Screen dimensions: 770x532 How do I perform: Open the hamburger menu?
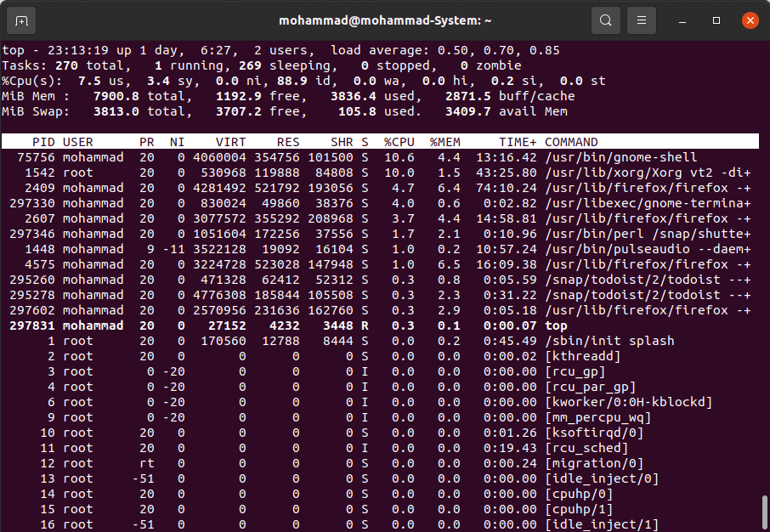[x=642, y=20]
